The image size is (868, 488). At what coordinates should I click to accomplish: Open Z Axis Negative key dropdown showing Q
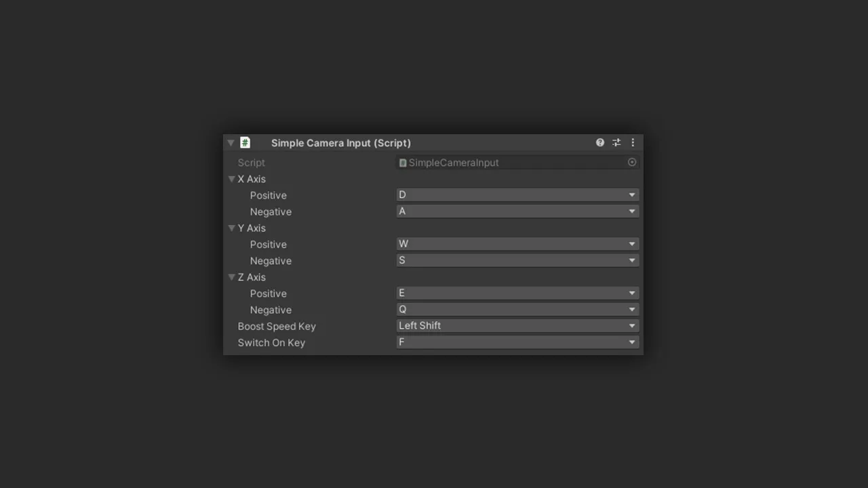click(x=517, y=310)
